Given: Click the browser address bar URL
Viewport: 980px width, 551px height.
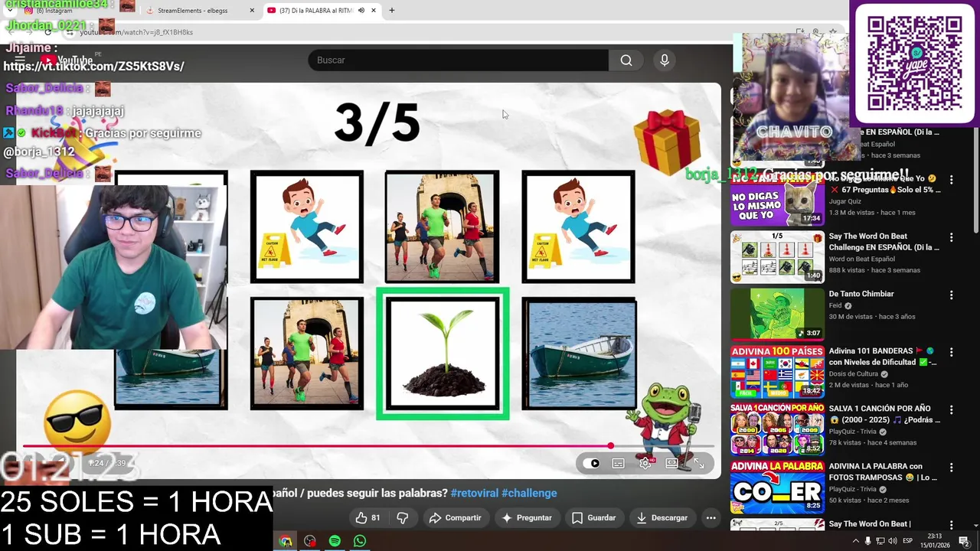Looking at the screenshot, I should [136, 32].
